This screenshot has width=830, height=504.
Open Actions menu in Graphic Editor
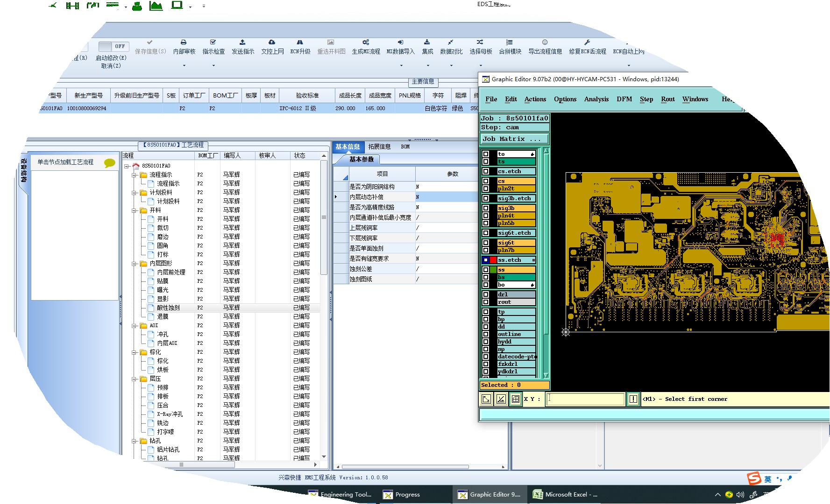535,99
